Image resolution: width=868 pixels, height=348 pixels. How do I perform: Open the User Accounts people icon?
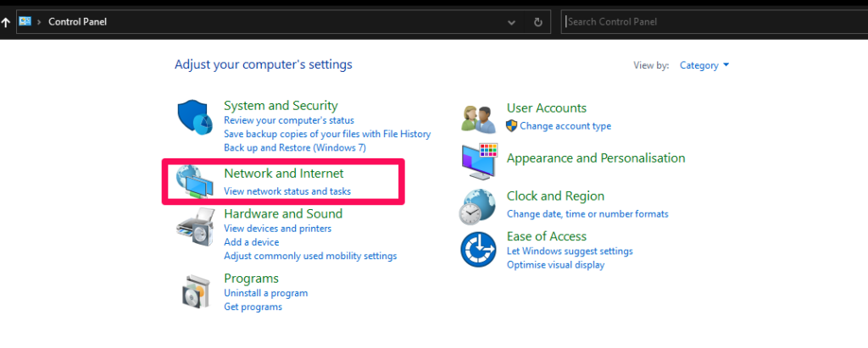[479, 119]
